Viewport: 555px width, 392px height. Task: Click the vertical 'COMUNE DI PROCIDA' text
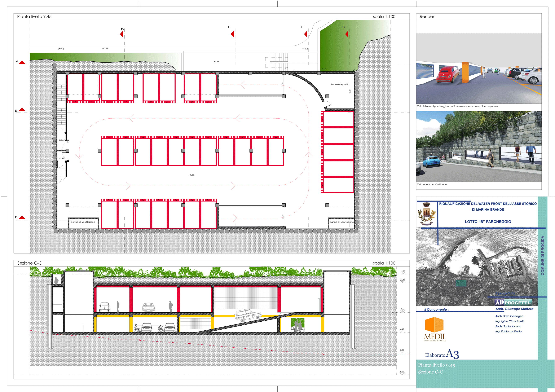(x=542, y=255)
